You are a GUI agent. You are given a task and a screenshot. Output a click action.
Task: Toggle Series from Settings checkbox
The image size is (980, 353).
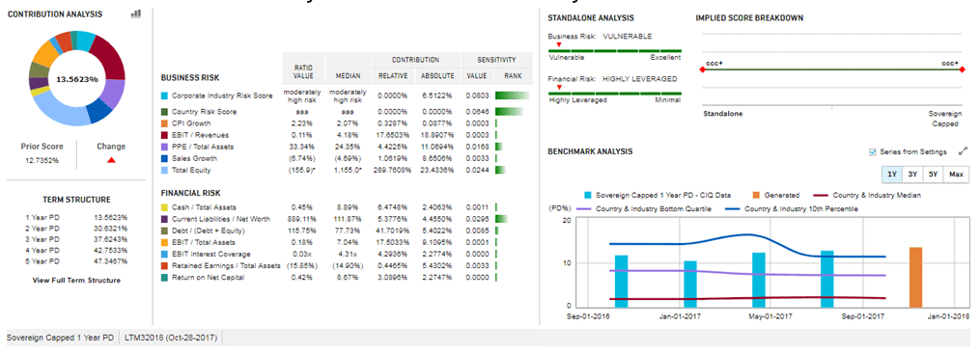(x=873, y=151)
